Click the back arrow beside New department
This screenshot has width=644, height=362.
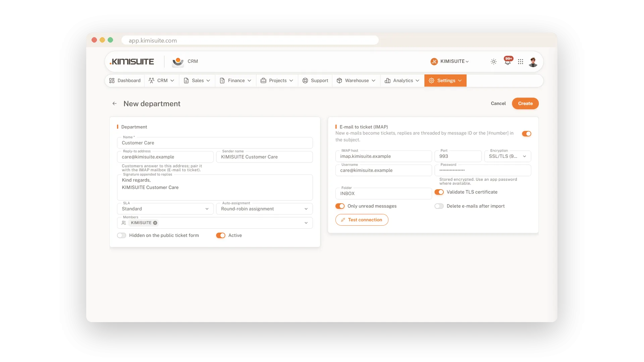point(114,104)
